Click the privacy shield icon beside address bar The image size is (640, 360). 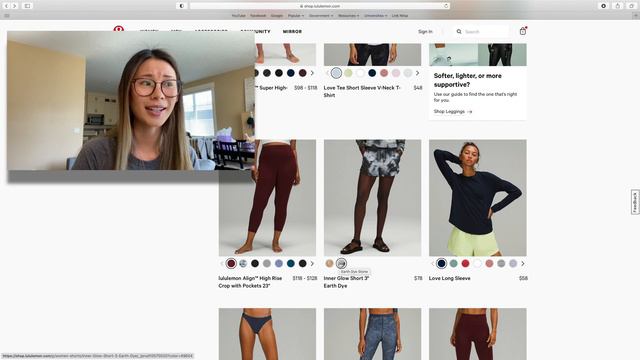point(182,6)
